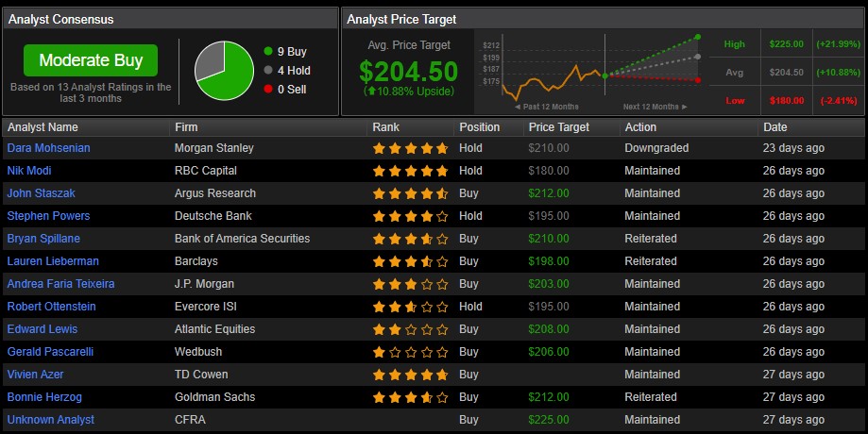
Task: Open Bryan Spillane analyst link
Action: point(43,239)
